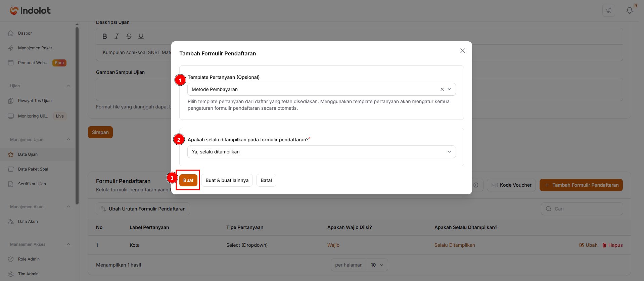This screenshot has width=644, height=281.
Task: Click the Dasbor home icon
Action: point(11,33)
